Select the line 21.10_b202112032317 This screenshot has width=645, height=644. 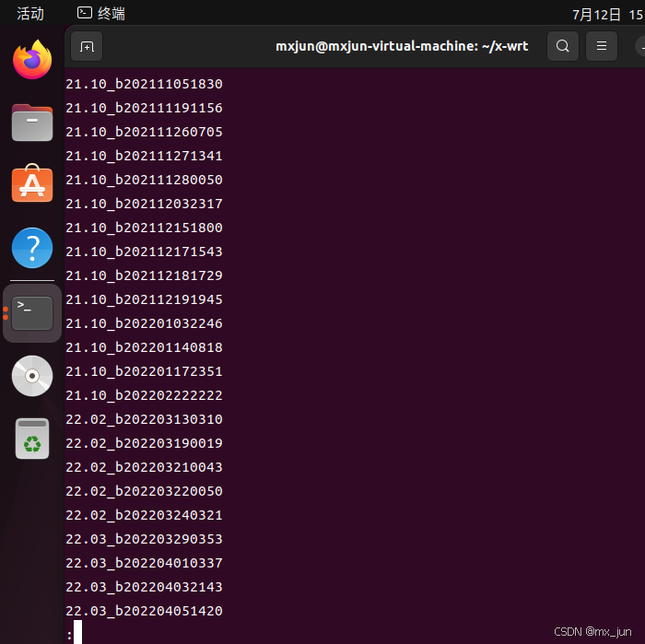(144, 204)
